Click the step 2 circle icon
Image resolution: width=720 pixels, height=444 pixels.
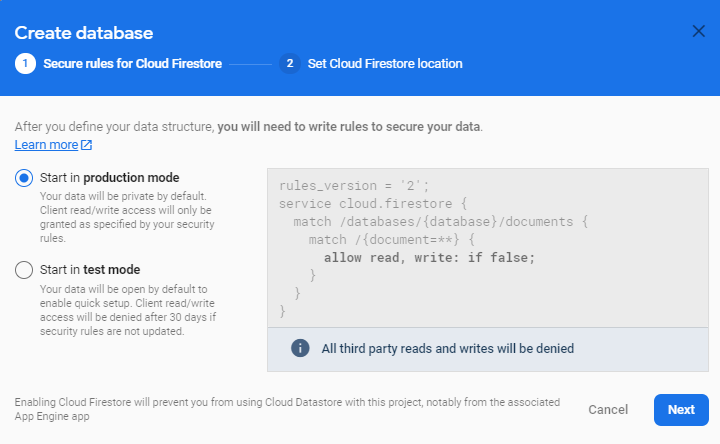290,63
